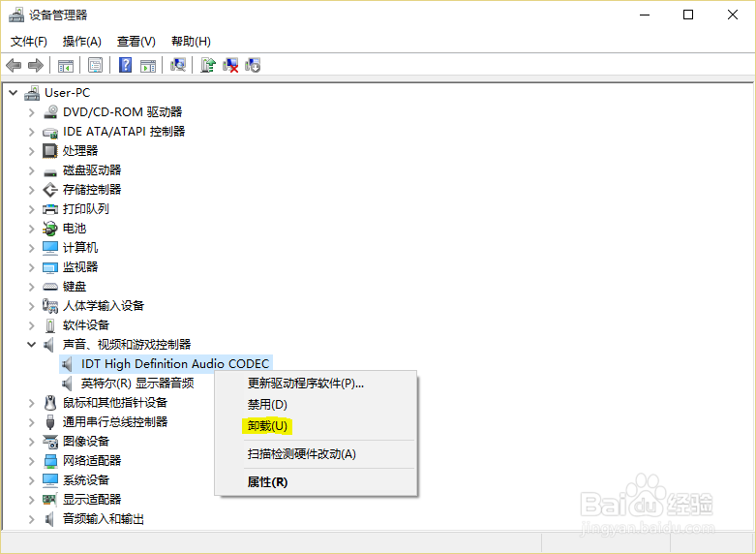The image size is (756, 554).
Task: Click the 网络适配器 network icon
Action: click(50, 461)
